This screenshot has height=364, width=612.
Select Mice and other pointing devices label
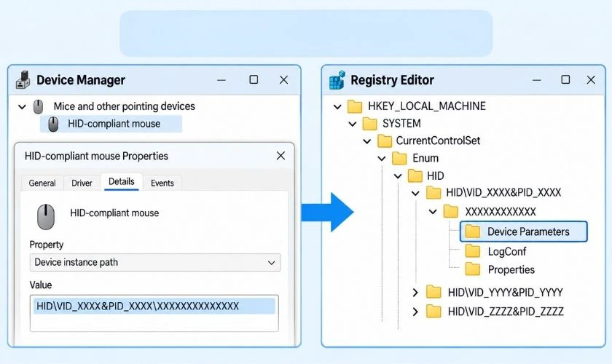pyautogui.click(x=124, y=106)
